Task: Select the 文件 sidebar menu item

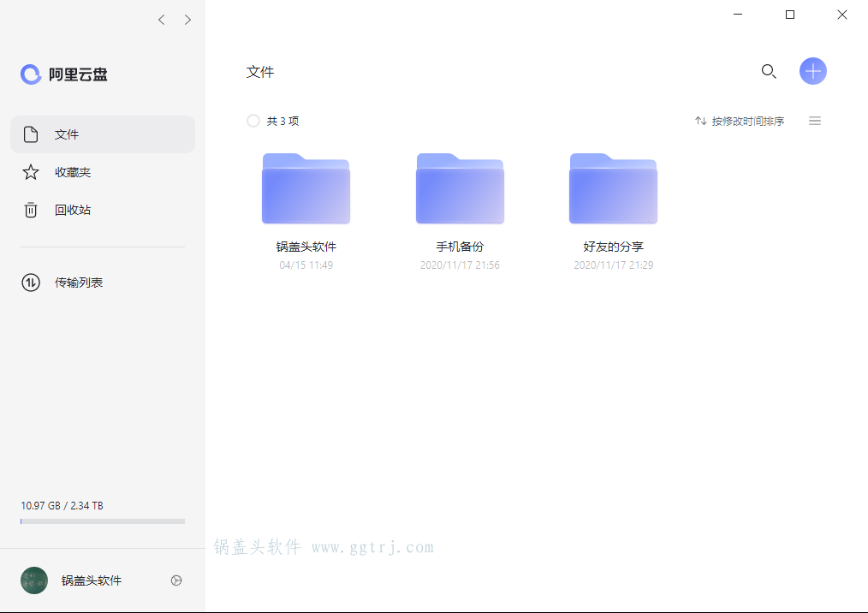Action: (x=103, y=134)
